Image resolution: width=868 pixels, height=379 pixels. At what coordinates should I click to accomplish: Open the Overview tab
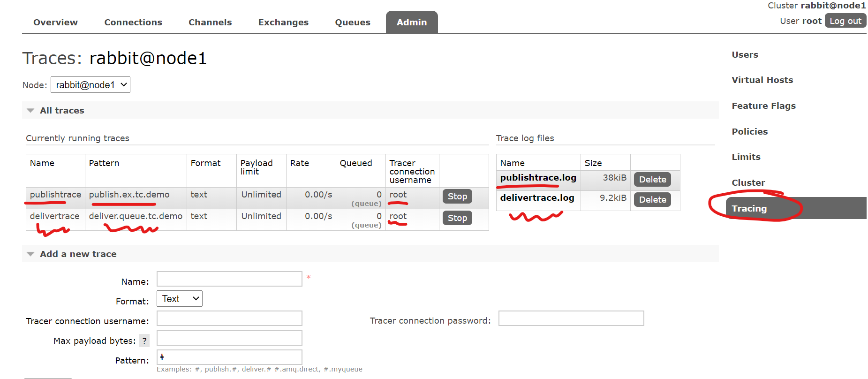pyautogui.click(x=55, y=22)
